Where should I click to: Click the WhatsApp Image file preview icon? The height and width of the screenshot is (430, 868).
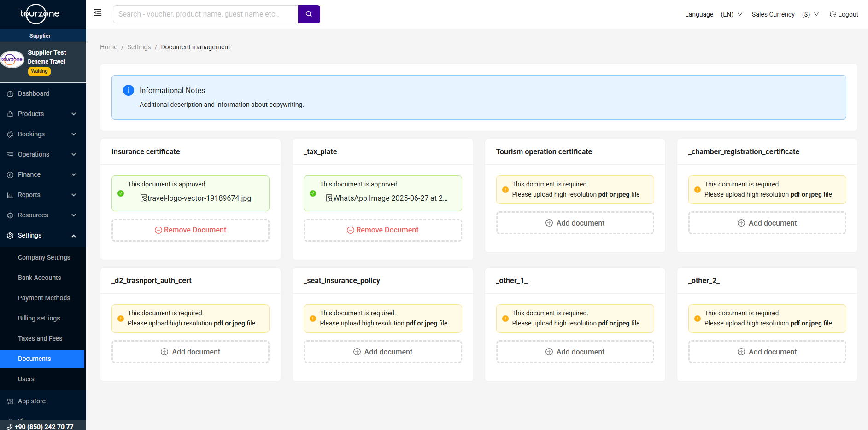(x=329, y=198)
